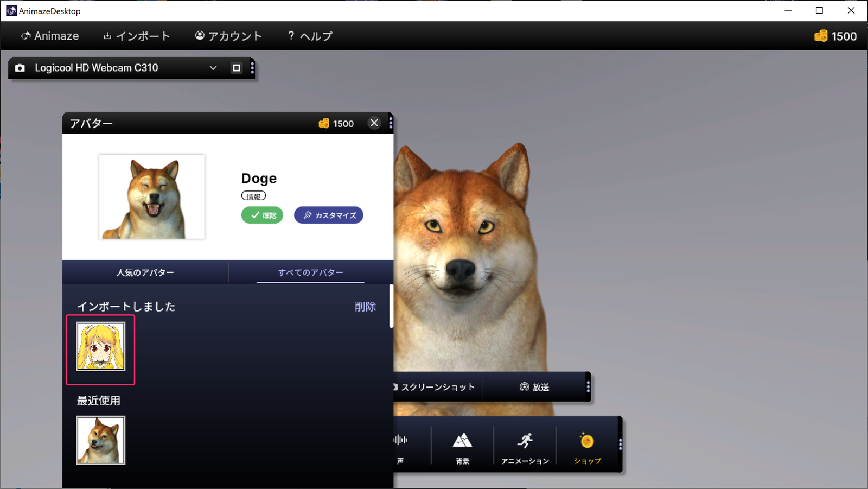868x489 pixels.
Task: Close the Avatar panel with the X
Action: [x=374, y=123]
